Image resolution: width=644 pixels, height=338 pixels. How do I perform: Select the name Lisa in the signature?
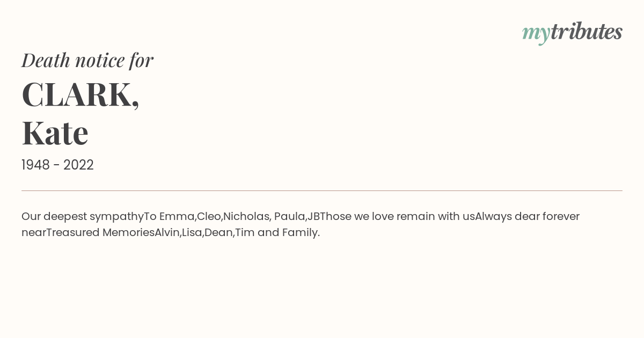point(192,233)
